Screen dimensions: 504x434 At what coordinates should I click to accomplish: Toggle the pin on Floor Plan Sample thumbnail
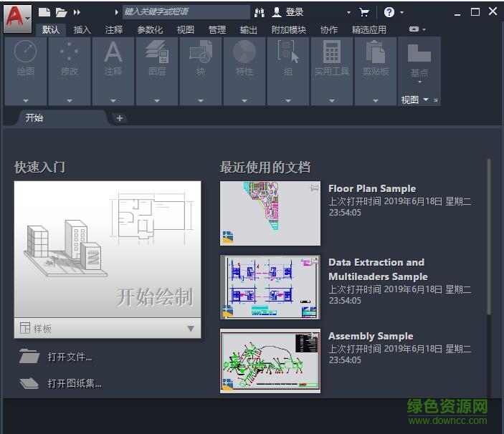(314, 188)
